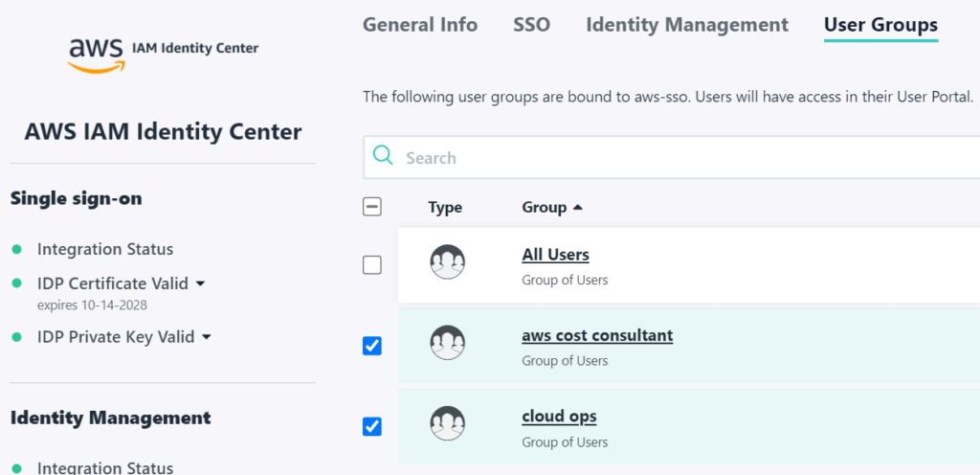Open the Identity Management tab

687,25
